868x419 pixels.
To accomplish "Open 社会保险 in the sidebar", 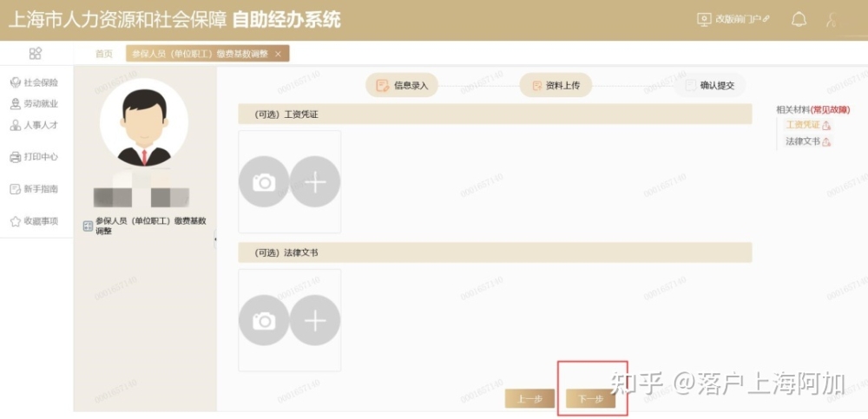I will 35,82.
